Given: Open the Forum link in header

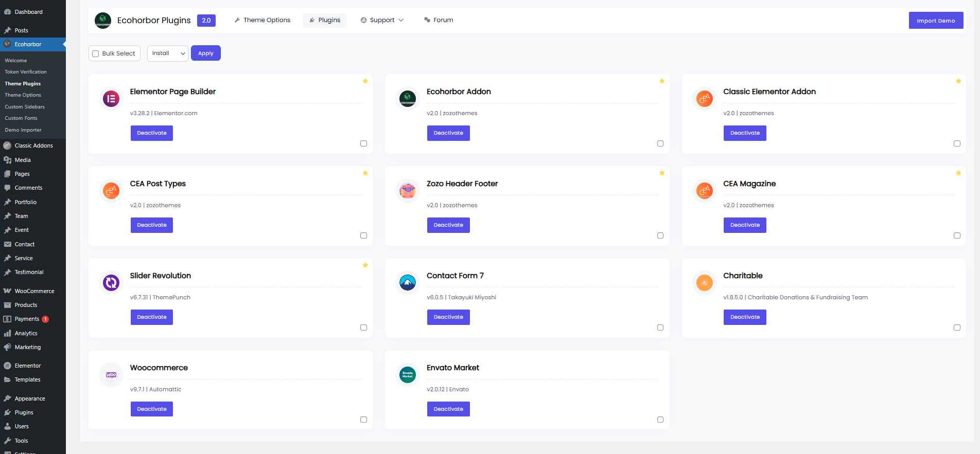Looking at the screenshot, I should pyautogui.click(x=439, y=20).
